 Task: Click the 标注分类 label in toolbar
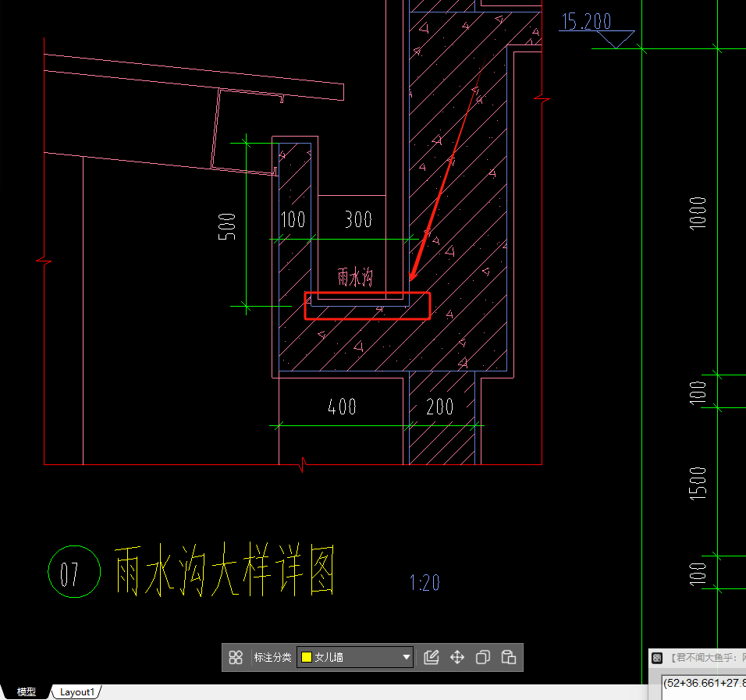tap(272, 657)
